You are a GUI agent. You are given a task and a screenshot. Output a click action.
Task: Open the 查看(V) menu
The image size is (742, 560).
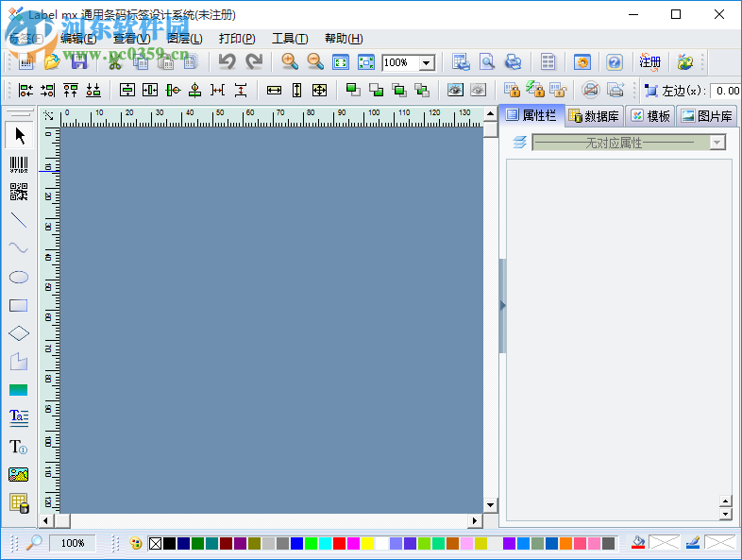(x=132, y=39)
